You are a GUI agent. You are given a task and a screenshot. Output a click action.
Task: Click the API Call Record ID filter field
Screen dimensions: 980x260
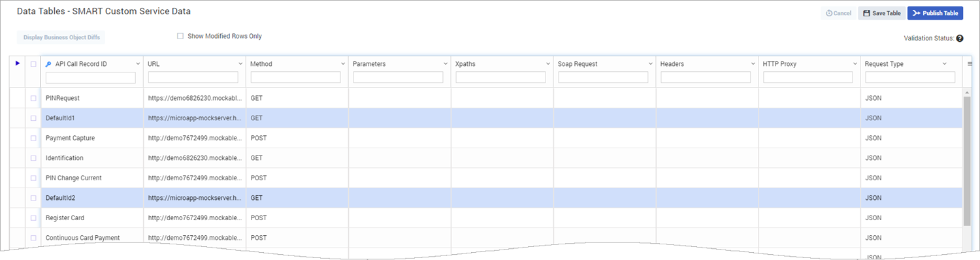91,78
